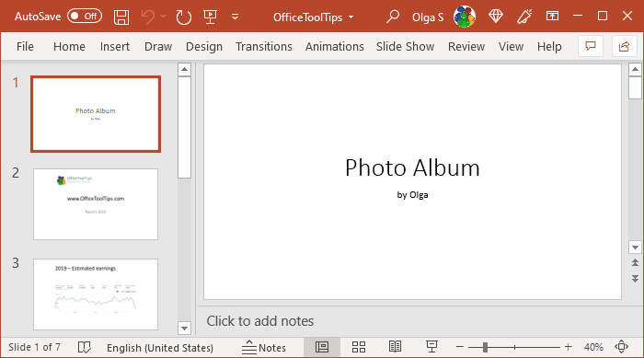Click the 40% zoom level value
Image resolution: width=644 pixels, height=358 pixels.
[x=593, y=347]
